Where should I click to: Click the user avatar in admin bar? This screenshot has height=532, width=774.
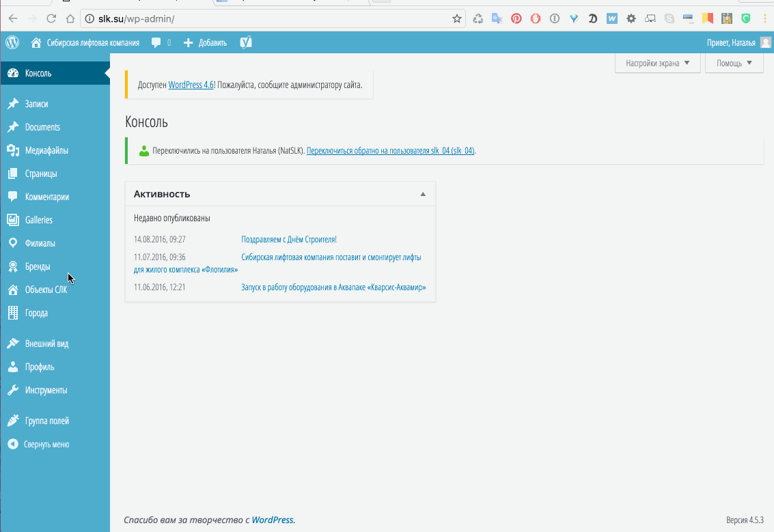pyautogui.click(x=766, y=42)
